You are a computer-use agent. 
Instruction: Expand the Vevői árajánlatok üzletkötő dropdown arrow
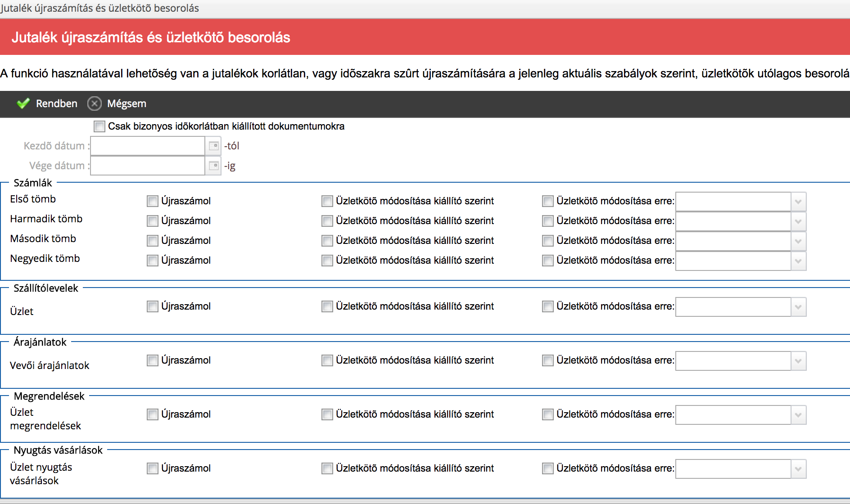[798, 361]
